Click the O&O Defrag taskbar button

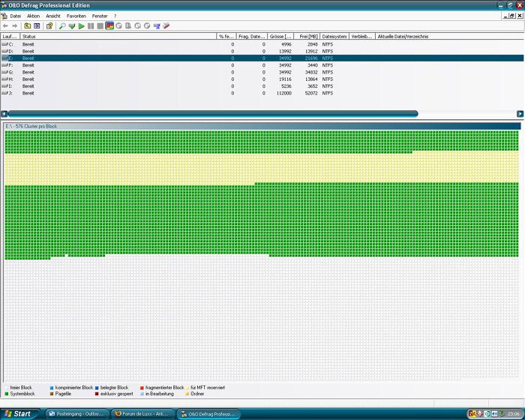(x=209, y=414)
